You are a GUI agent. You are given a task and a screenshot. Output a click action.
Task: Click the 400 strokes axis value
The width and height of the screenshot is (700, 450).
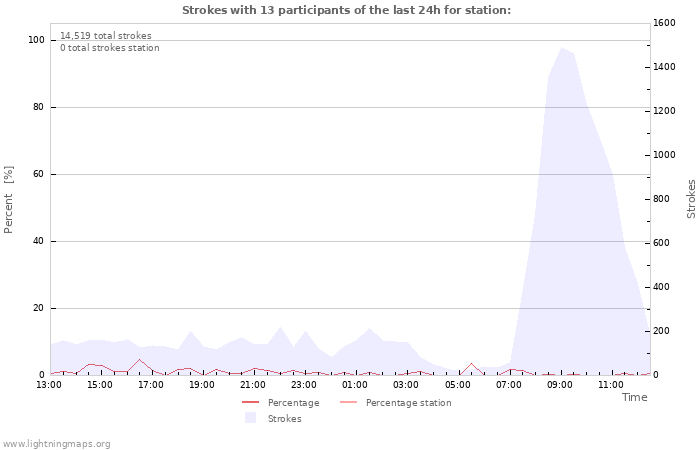[662, 287]
